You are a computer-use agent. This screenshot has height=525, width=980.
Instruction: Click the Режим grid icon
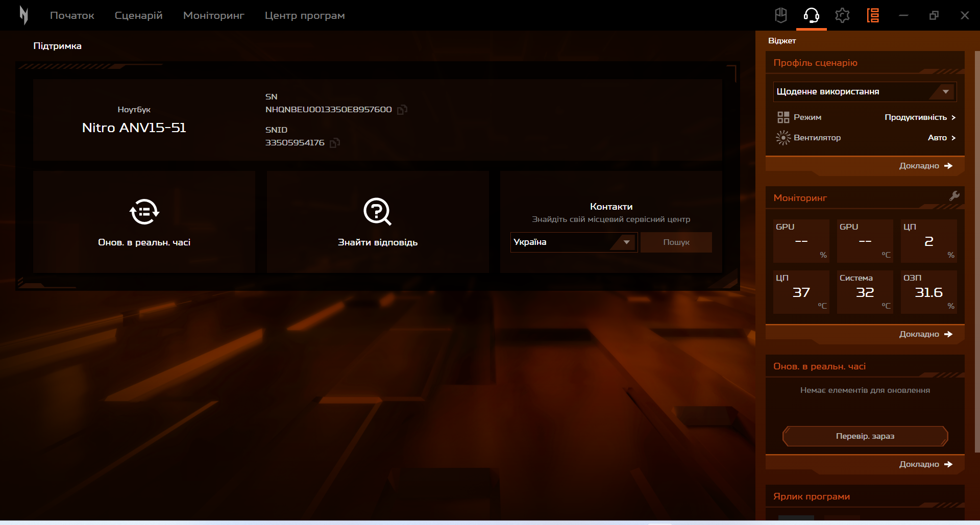783,117
